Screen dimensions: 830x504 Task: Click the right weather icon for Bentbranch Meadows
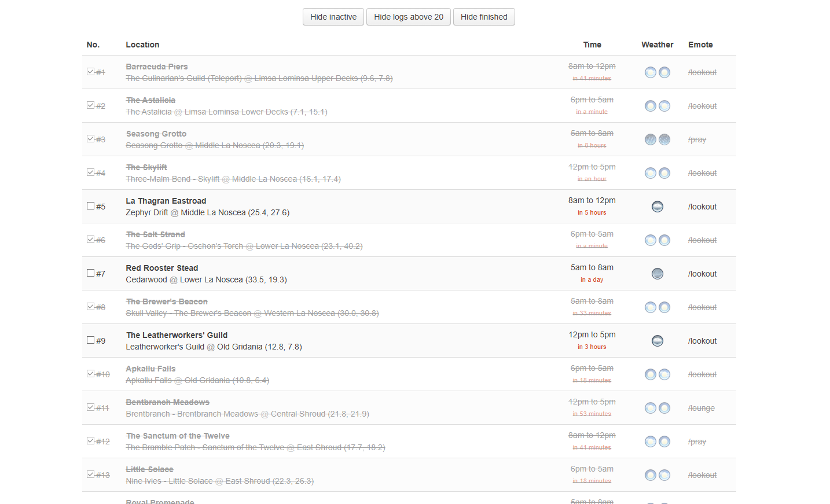point(664,408)
